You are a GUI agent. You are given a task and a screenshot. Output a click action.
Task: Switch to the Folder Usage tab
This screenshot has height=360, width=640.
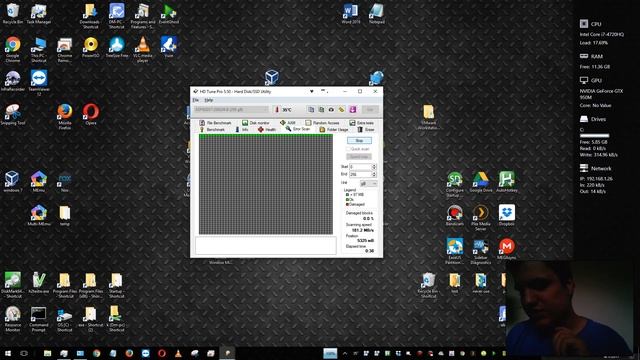click(334, 129)
